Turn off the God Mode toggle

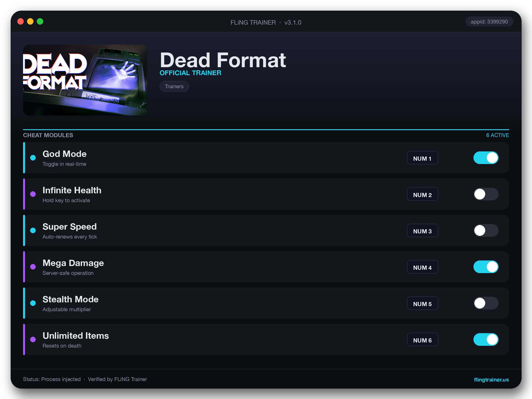click(486, 158)
